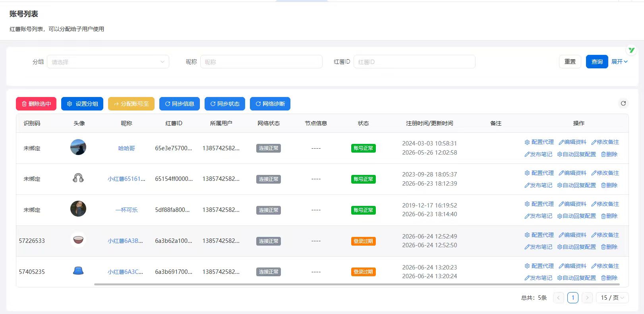Screen dimensions: 644x314
Task: Go to previous page arrow
Action: pos(559,298)
